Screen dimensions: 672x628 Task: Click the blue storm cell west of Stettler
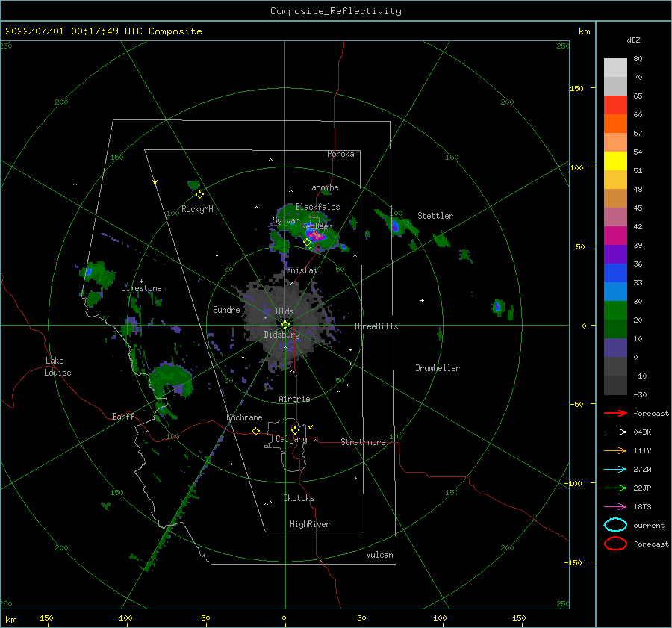click(395, 226)
